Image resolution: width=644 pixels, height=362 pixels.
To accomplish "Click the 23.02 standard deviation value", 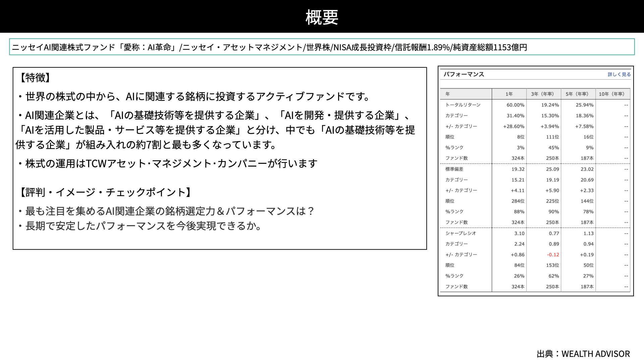I will [587, 169].
